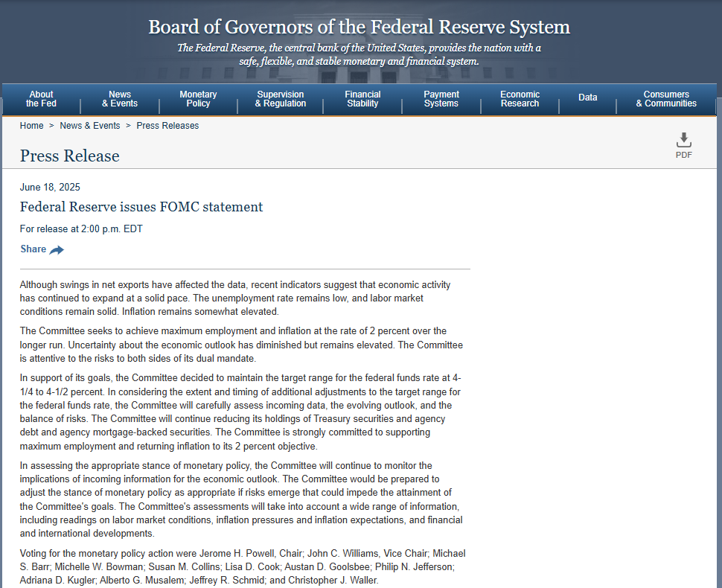Open the Data menu
This screenshot has width=722, height=588.
click(587, 98)
